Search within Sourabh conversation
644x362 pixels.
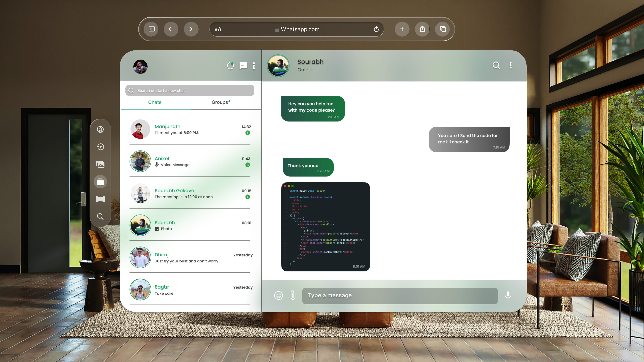coord(496,66)
